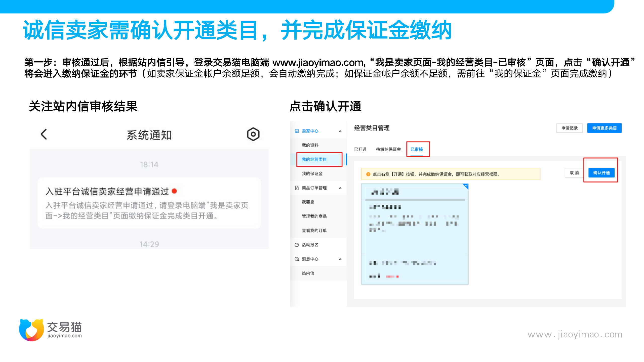Click the 申请记录 button
Image resolution: width=644 pixels, height=362 pixels.
(x=570, y=128)
